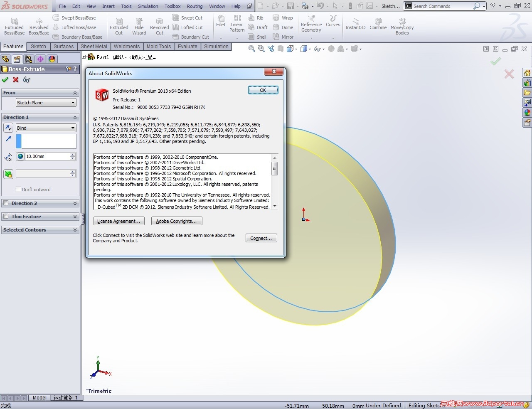Expand the Direction 2 section
The width and height of the screenshot is (532, 409).
(75, 203)
